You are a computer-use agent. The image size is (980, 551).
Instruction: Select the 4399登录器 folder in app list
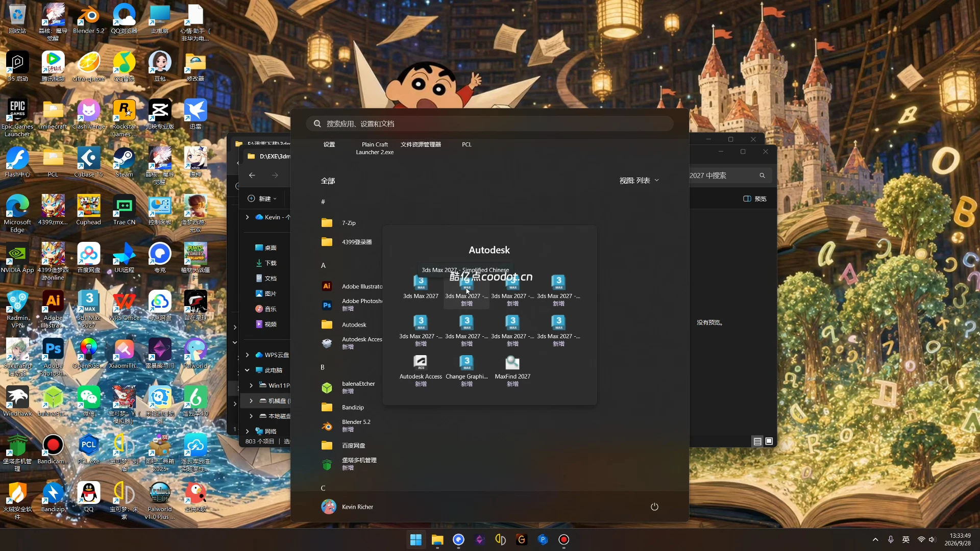(347, 242)
